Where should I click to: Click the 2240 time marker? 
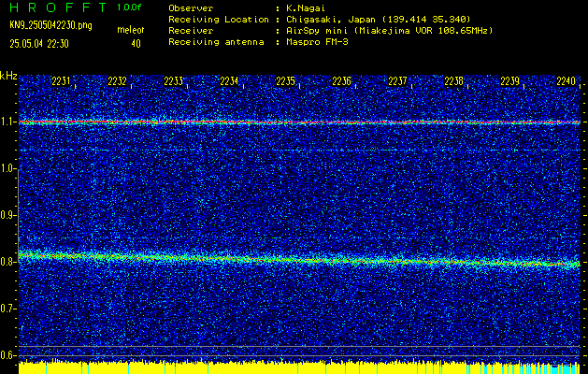pos(566,81)
